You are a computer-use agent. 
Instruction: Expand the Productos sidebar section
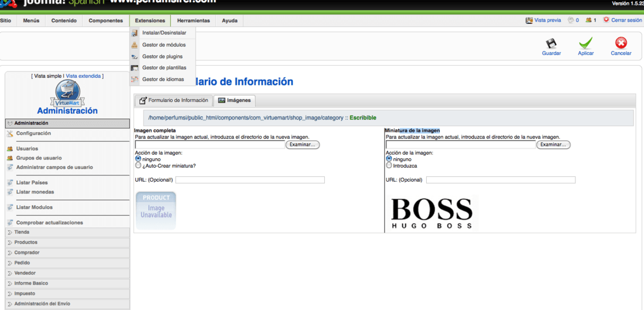tap(67, 243)
